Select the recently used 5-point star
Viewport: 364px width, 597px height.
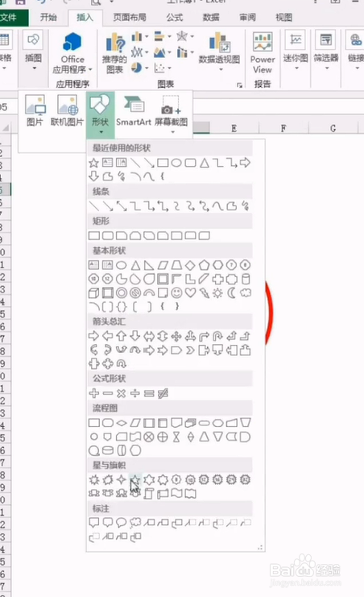93,163
